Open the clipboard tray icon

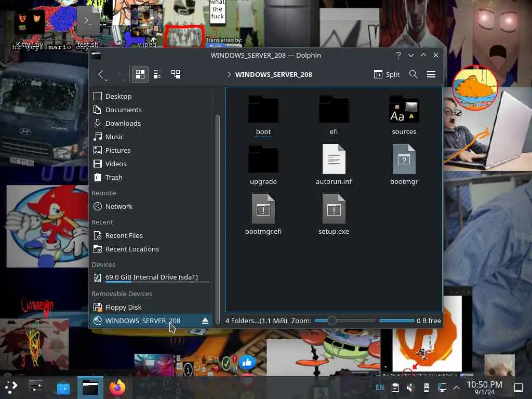395,388
